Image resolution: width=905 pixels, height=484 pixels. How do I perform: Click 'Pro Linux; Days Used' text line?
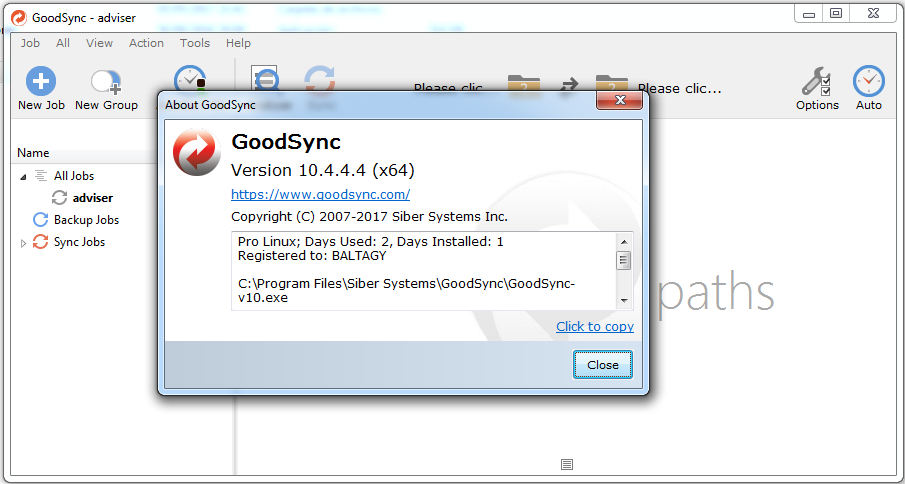(x=371, y=241)
